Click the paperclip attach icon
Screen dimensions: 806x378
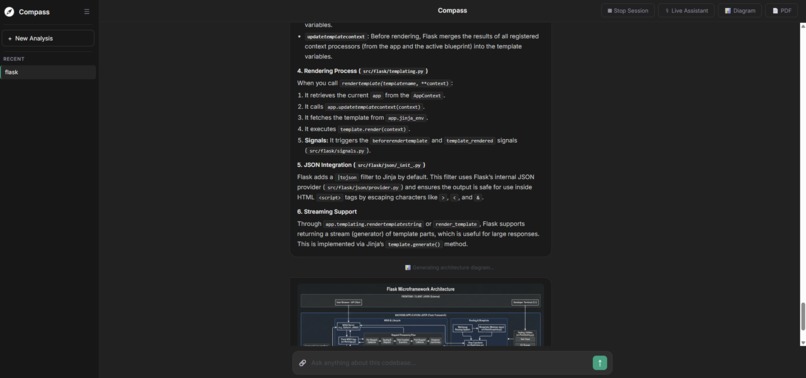tap(302, 363)
